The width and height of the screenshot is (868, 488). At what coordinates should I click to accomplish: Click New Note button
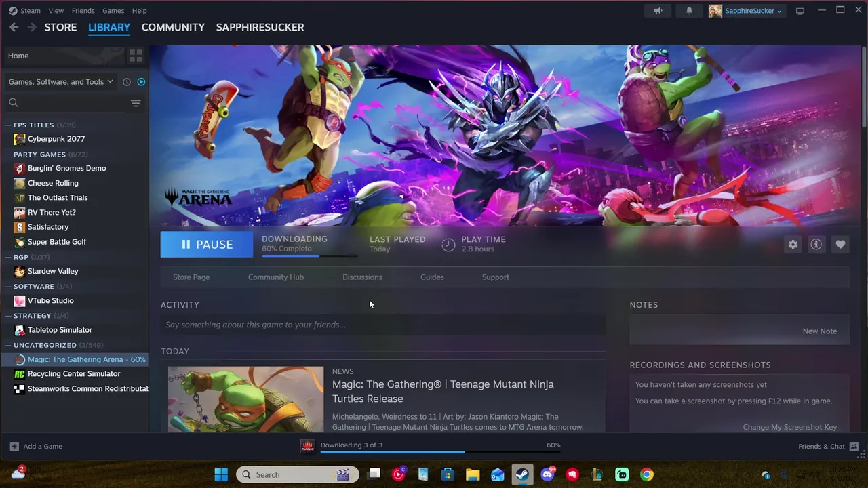(x=820, y=331)
